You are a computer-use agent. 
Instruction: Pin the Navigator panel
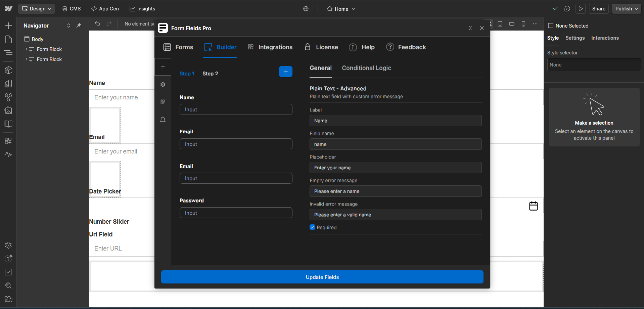(x=79, y=26)
